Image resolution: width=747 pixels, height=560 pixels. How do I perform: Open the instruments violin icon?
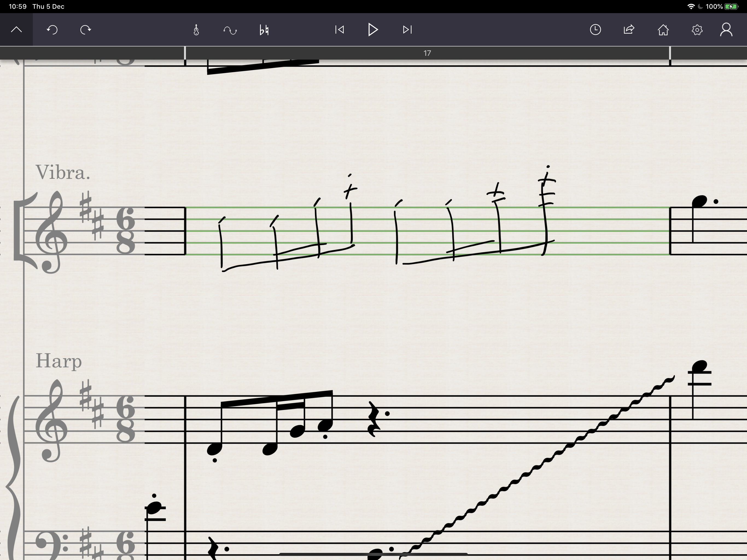tap(196, 30)
